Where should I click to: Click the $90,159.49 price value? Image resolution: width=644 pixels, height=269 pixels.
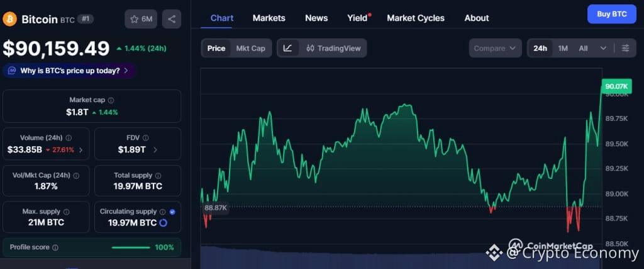click(56, 49)
